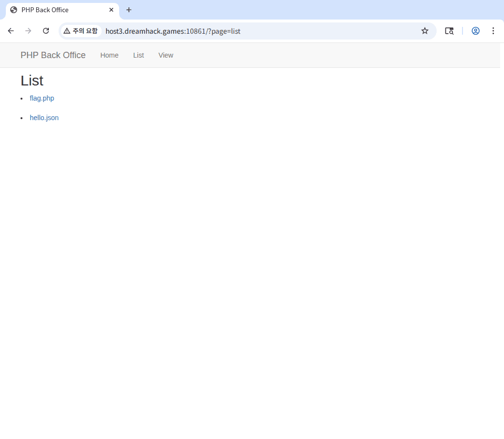Click the browser forward arrow

pos(28,31)
